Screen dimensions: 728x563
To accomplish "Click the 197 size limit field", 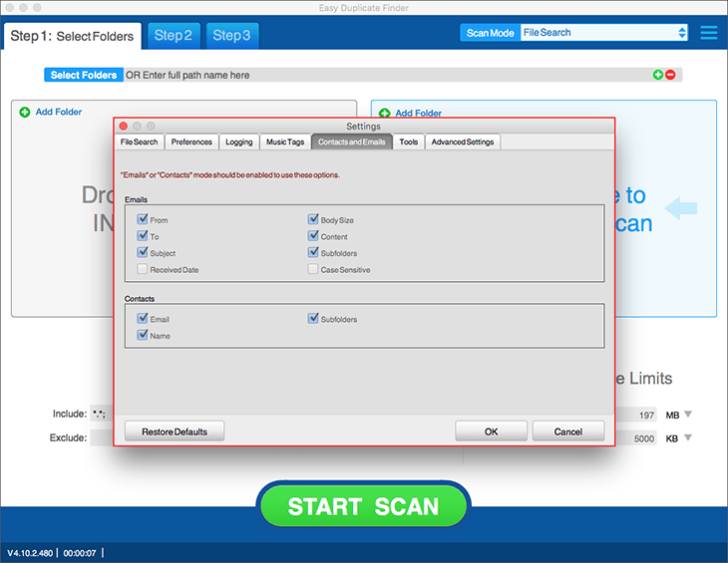I will (x=636, y=415).
